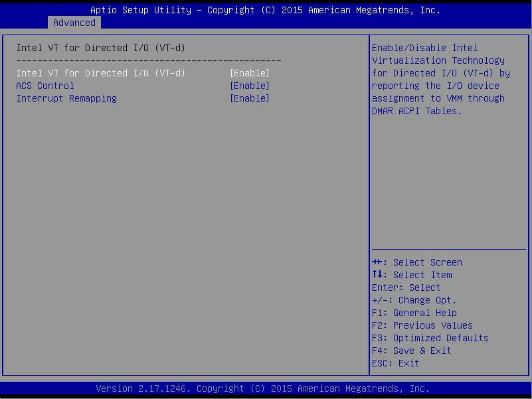Change the Interrupt Remapping [Enable] value
532x399 pixels.
click(x=250, y=98)
